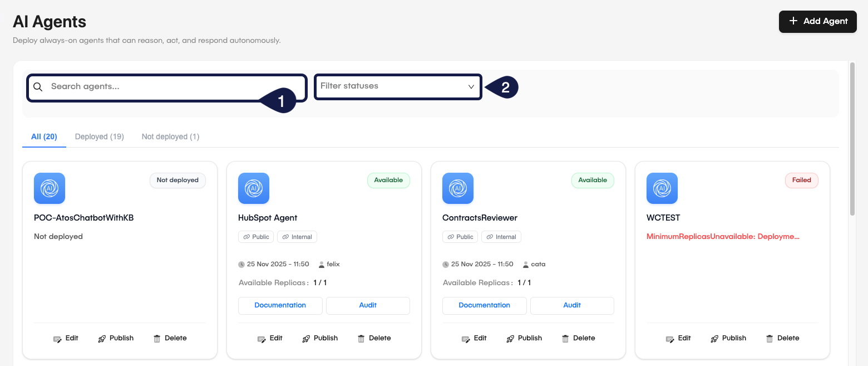This screenshot has width=868, height=366.
Task: Switch to the Deployed tab
Action: (x=99, y=136)
